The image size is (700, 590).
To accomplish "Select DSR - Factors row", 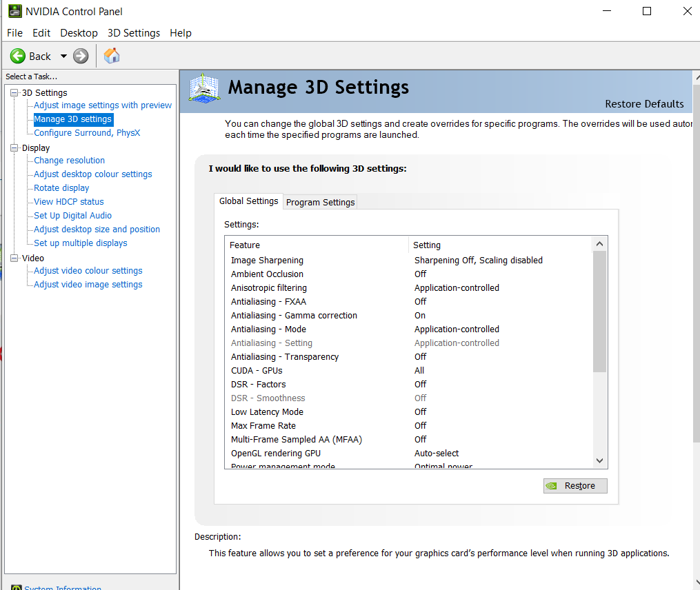I will tap(408, 385).
